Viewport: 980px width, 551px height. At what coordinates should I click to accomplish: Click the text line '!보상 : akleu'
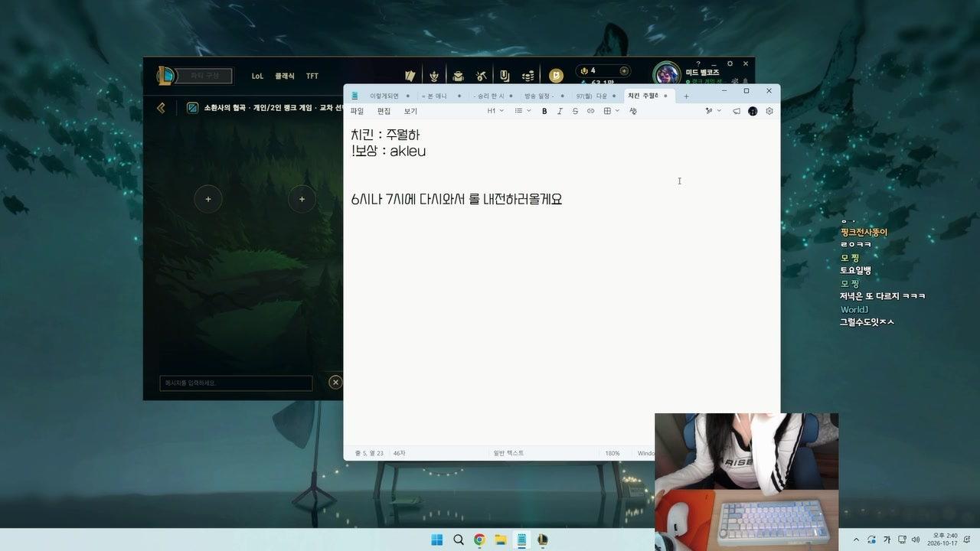pyautogui.click(x=389, y=151)
